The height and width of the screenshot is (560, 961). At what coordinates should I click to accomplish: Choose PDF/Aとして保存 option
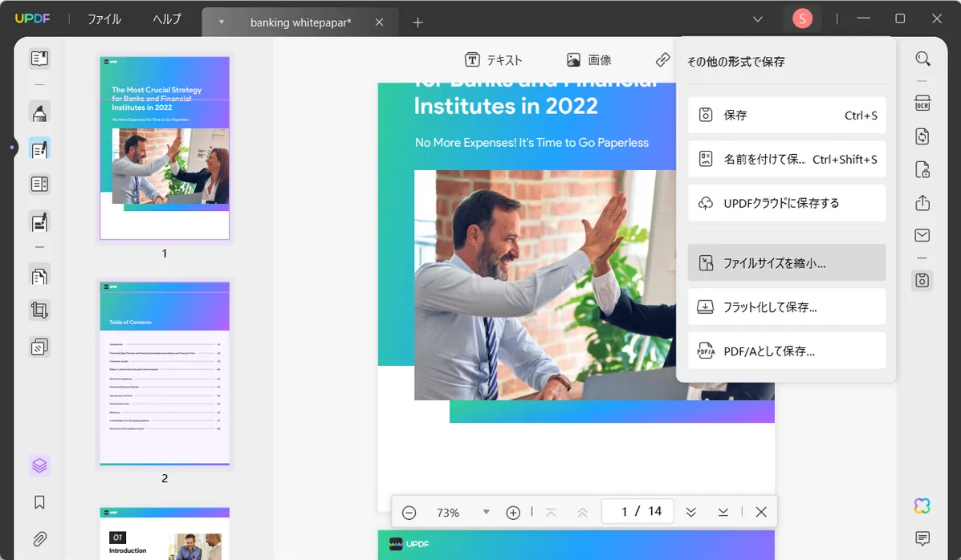[x=787, y=351]
